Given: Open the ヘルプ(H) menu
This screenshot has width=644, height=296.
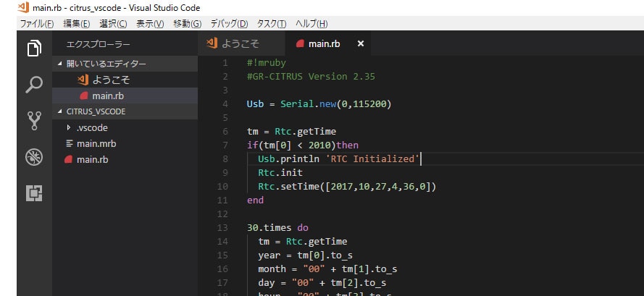Looking at the screenshot, I should (311, 24).
